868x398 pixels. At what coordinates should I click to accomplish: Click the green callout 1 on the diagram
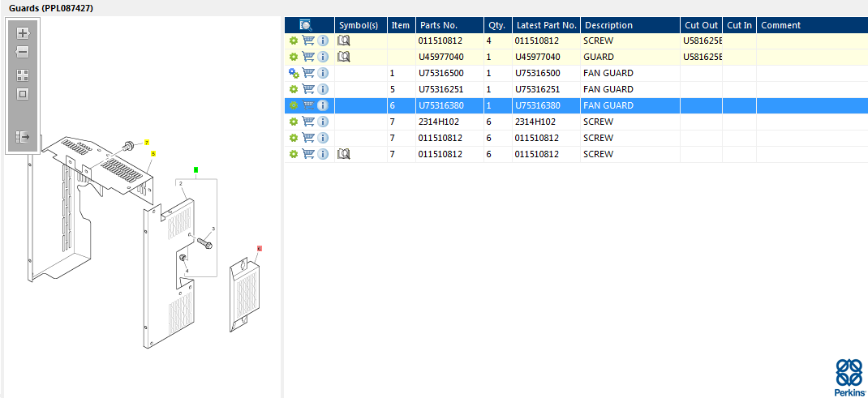(x=196, y=170)
